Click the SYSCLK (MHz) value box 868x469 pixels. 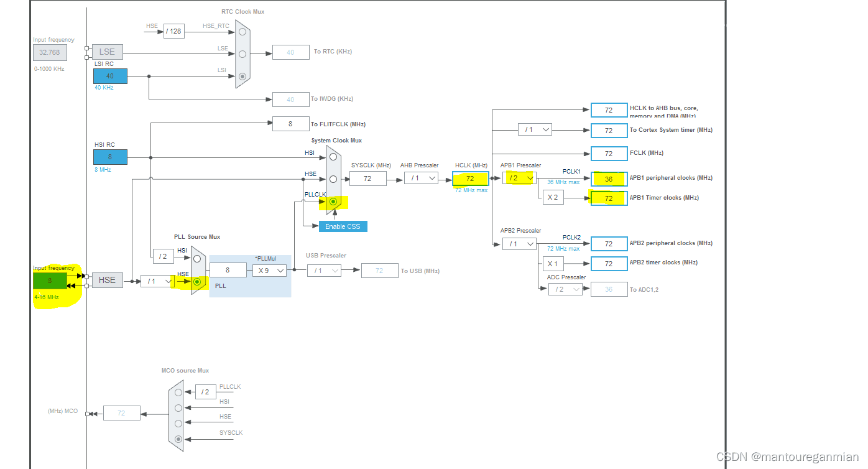pos(367,179)
